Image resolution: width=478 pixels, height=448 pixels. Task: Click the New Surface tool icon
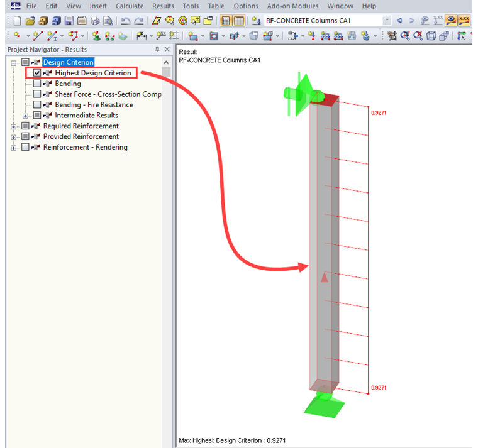point(192,36)
